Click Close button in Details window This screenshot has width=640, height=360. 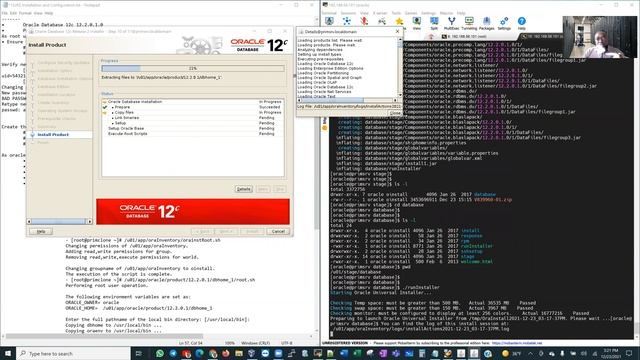(x=395, y=113)
